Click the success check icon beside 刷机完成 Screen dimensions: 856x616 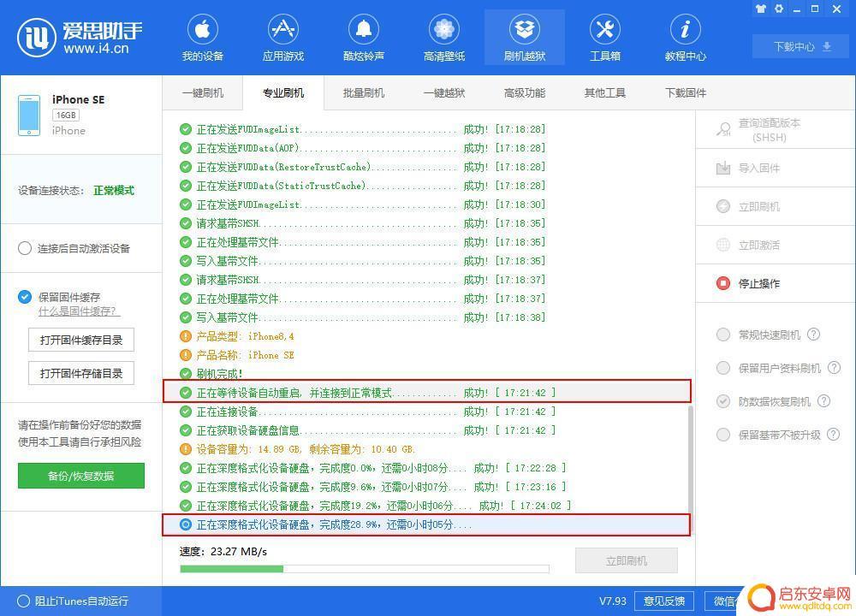pyautogui.click(x=186, y=374)
